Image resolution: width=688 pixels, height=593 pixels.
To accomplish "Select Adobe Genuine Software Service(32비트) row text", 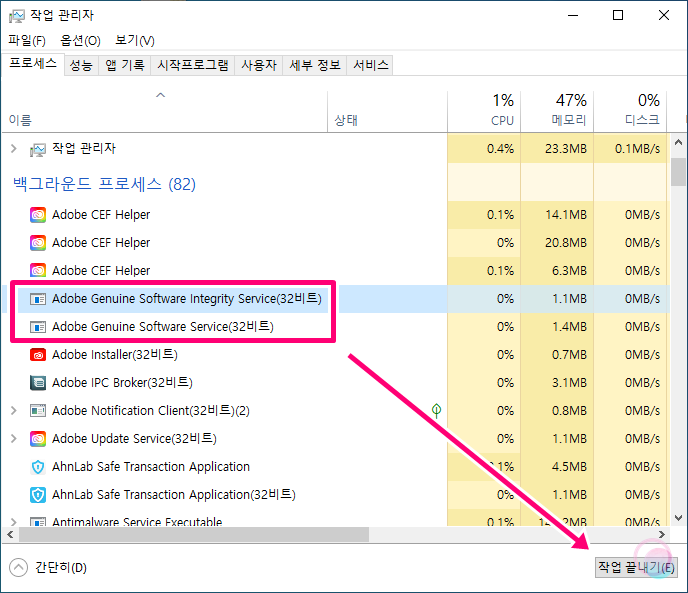I will coord(163,327).
